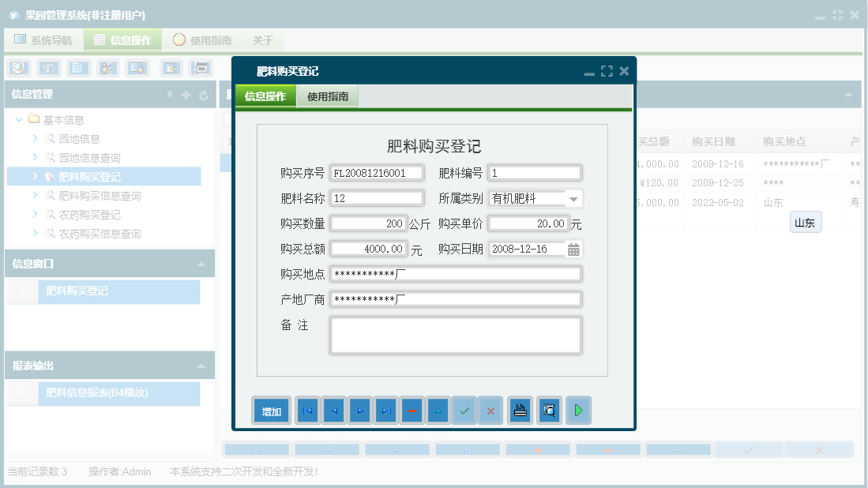The width and height of the screenshot is (868, 488).
Task: Expand the 肥料购买信息查询 tree node arrow
Action: pyautogui.click(x=35, y=195)
